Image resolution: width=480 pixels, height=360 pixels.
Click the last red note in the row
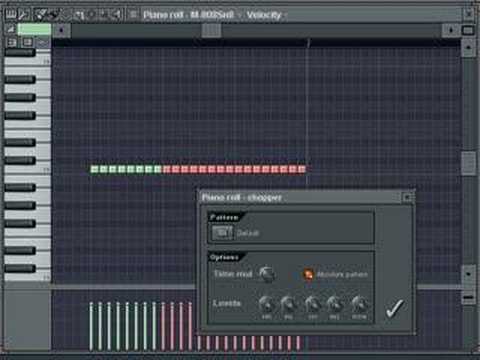click(x=301, y=169)
